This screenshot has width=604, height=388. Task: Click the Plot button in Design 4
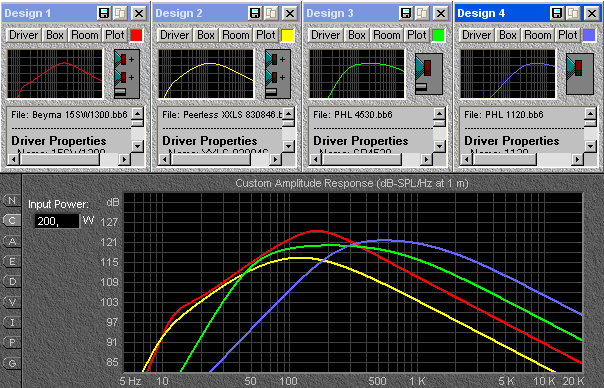pyautogui.click(x=568, y=35)
